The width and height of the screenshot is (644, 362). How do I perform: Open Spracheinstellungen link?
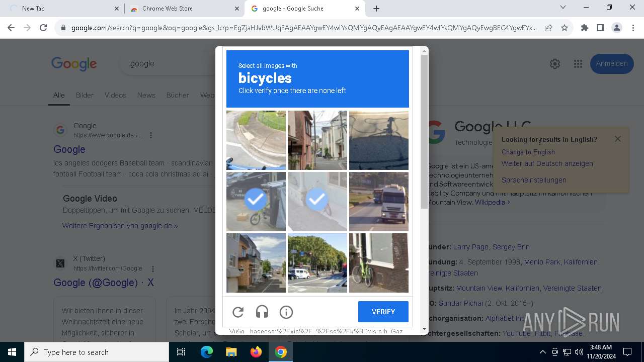(534, 180)
